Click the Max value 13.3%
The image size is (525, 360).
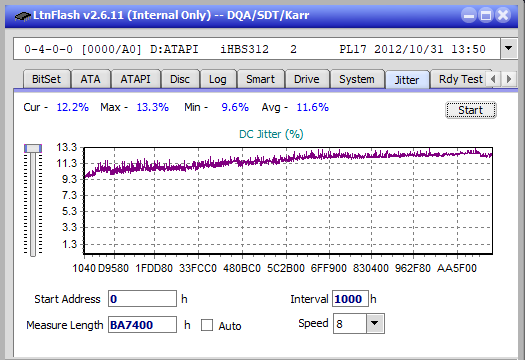click(x=153, y=107)
